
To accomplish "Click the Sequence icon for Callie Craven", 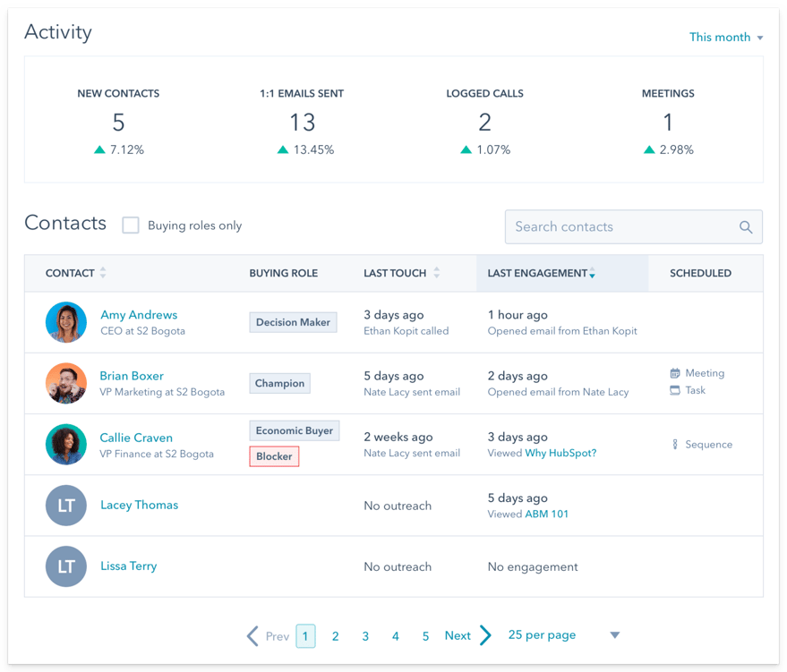I will click(x=674, y=444).
